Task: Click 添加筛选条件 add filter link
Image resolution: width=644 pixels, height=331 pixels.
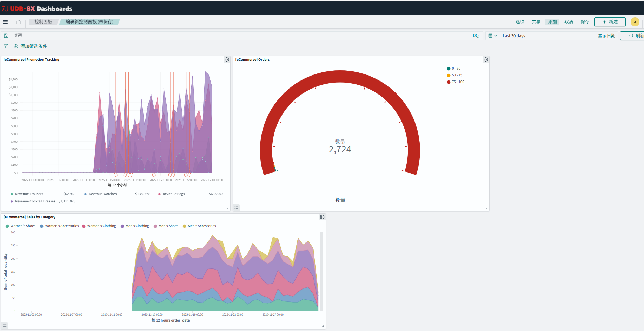Action: coord(33,46)
